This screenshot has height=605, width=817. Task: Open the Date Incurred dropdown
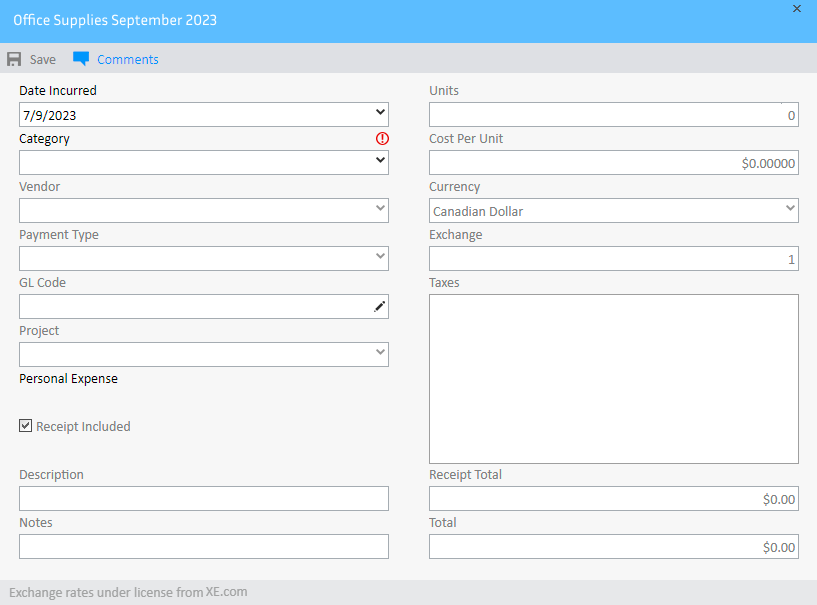click(380, 114)
